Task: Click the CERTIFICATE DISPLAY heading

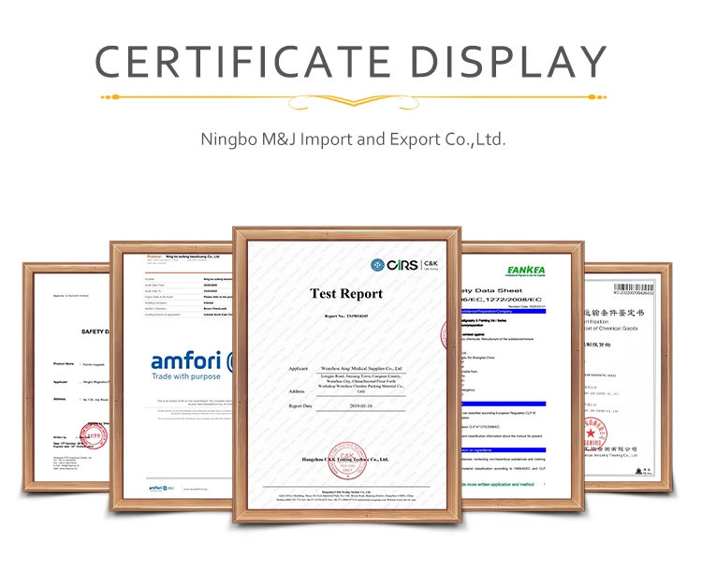Action: tap(351, 62)
